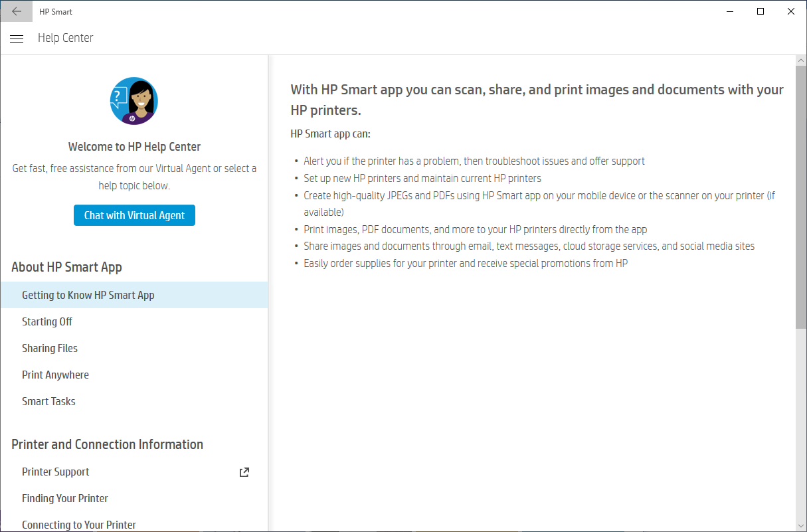The image size is (807, 532).
Task: Click bullet about alerting printer problems
Action: coord(474,161)
